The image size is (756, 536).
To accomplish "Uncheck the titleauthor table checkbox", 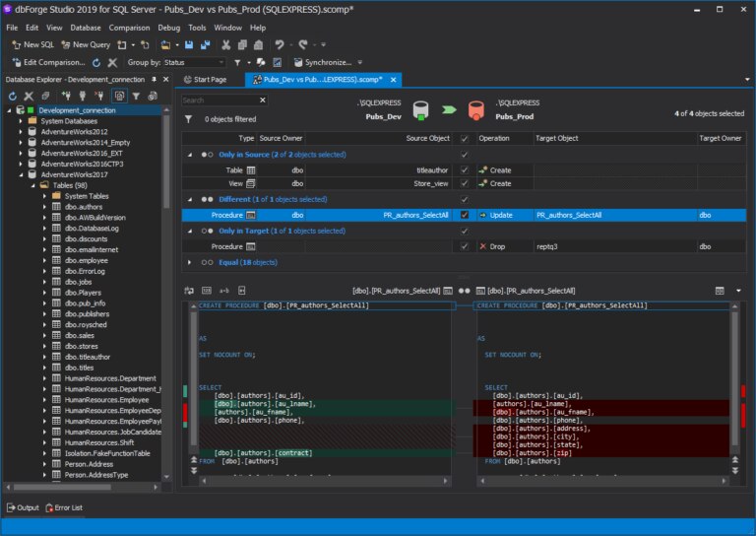I will click(465, 170).
